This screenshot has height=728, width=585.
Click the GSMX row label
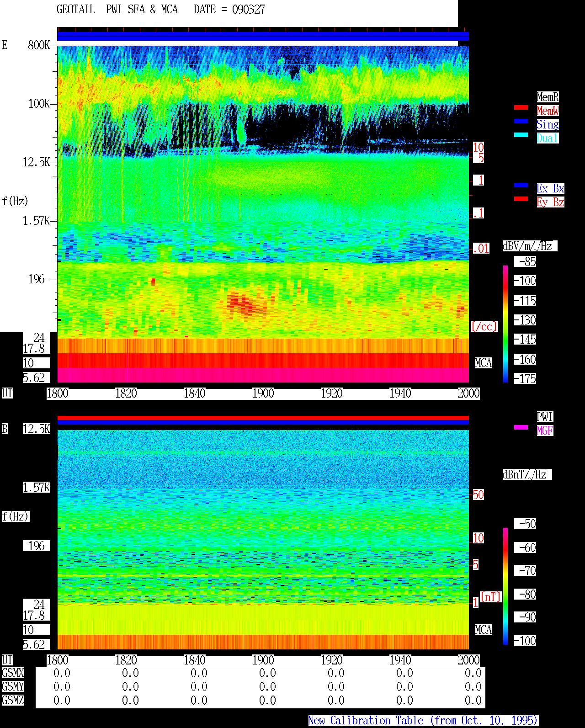[13, 673]
